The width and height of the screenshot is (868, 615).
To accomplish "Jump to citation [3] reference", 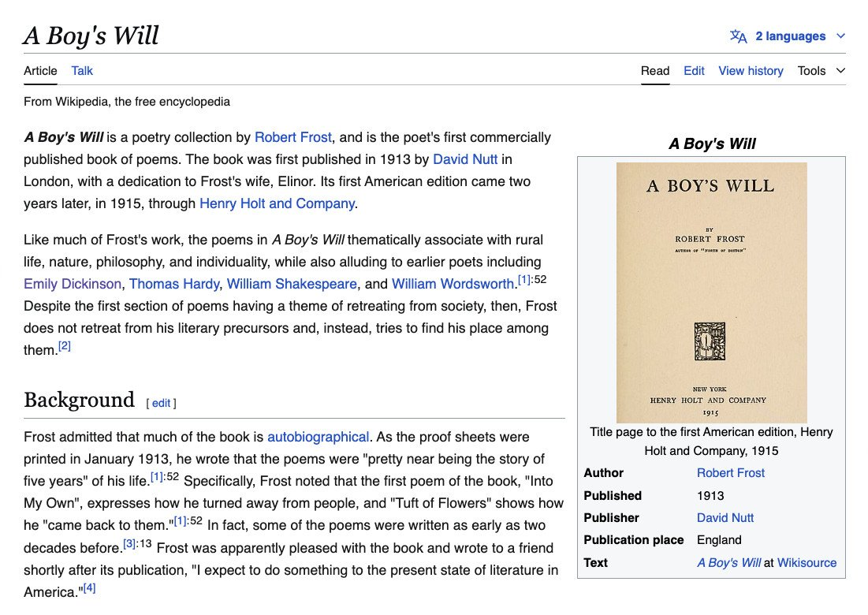I will coord(129,543).
